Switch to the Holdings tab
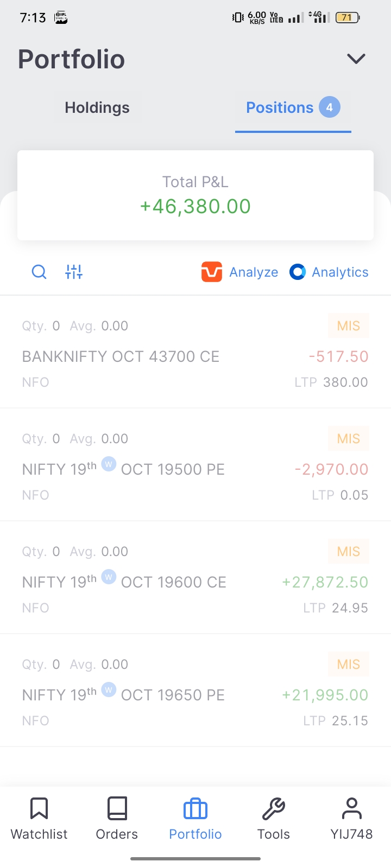391x868 pixels. pyautogui.click(x=97, y=107)
